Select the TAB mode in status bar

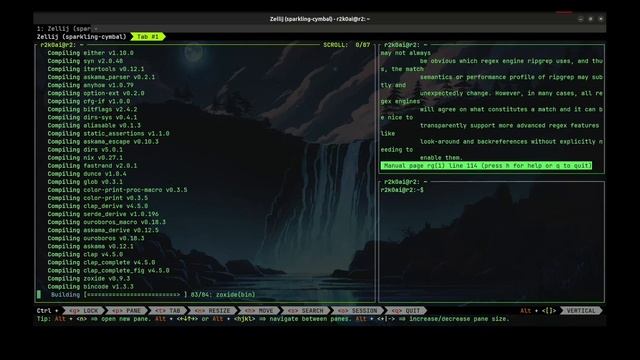[167, 311]
